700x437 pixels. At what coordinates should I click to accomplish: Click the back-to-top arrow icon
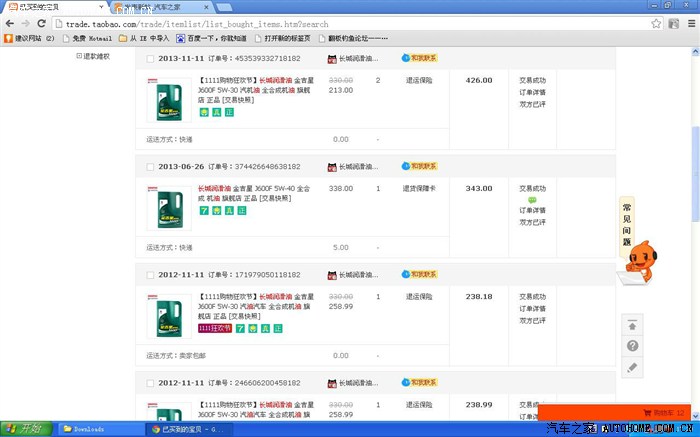632,324
